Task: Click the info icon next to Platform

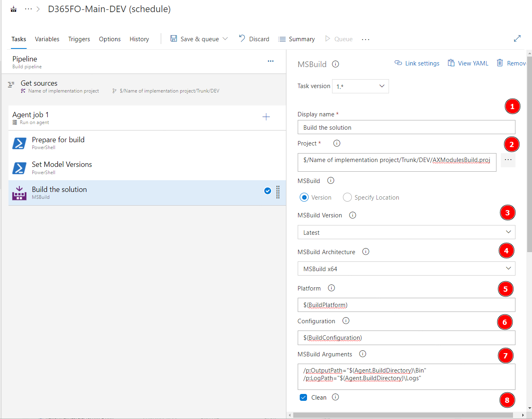Action: (x=331, y=288)
